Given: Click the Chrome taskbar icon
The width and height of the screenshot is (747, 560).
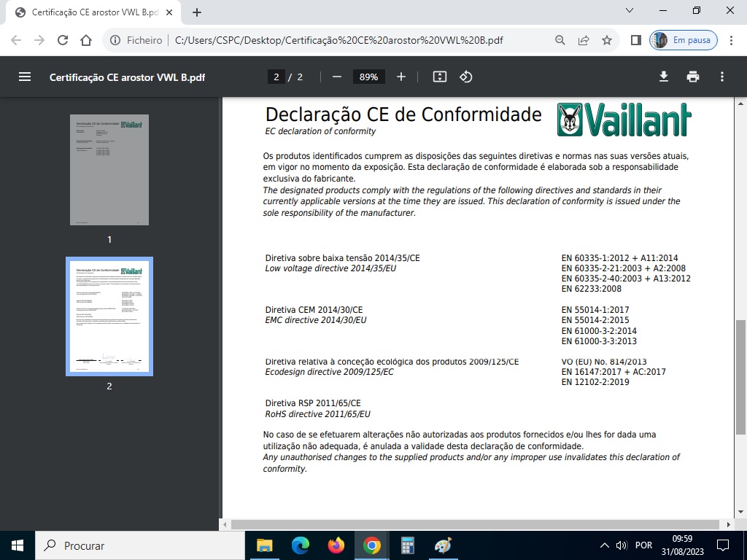Looking at the screenshot, I should (x=371, y=545).
